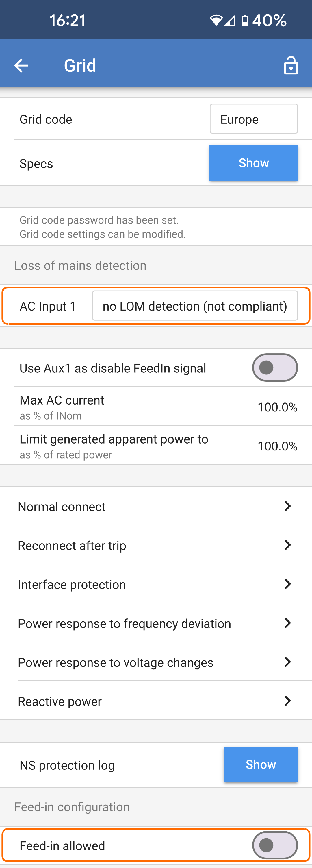Show the NS protection log
The image size is (312, 868).
click(260, 764)
